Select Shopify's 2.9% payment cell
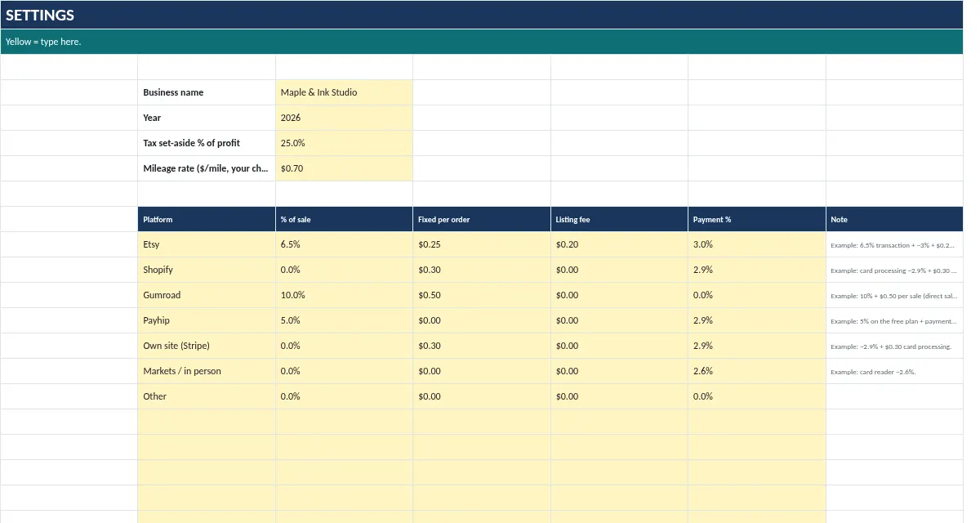980x523 pixels. pos(757,270)
